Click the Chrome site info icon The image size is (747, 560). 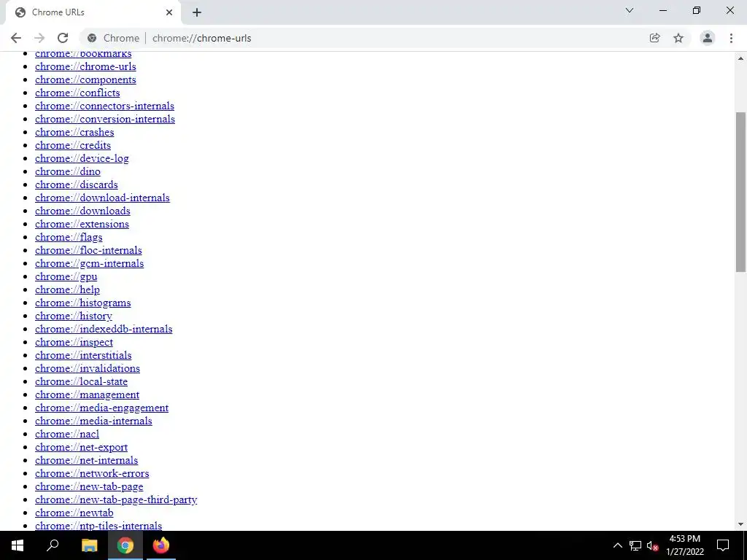click(x=92, y=38)
